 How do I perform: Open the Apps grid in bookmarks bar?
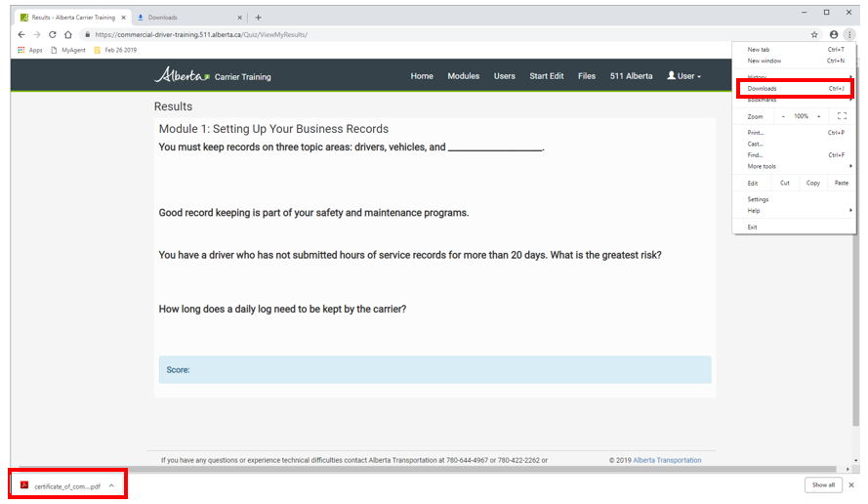30,50
